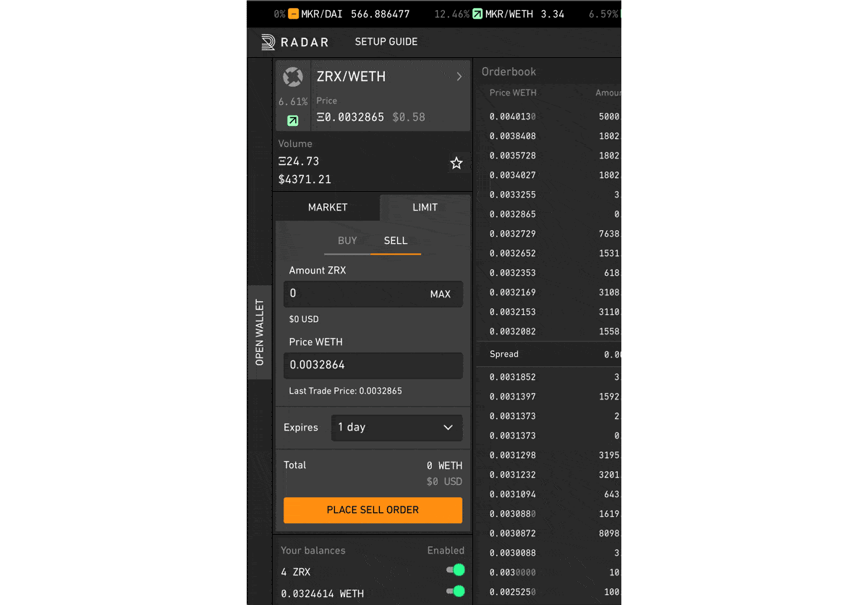Click the Radar logo icon
This screenshot has width=868, height=605.
point(268,42)
